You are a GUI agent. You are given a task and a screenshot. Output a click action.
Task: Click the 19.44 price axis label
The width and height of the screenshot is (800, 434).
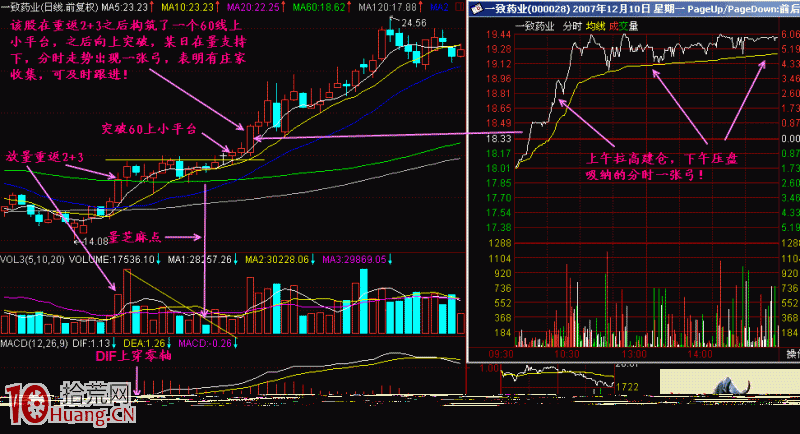point(498,34)
